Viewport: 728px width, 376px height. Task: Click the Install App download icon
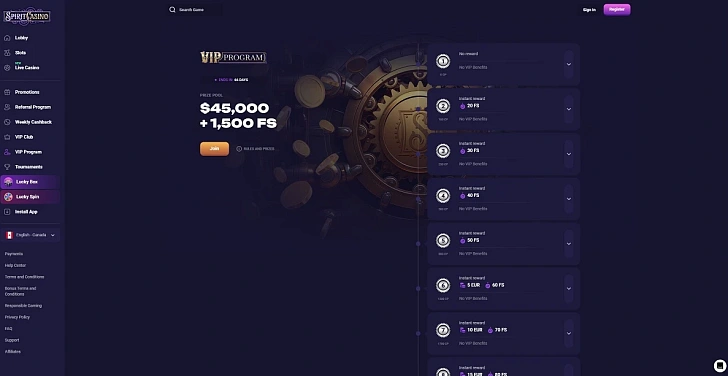coord(7,212)
